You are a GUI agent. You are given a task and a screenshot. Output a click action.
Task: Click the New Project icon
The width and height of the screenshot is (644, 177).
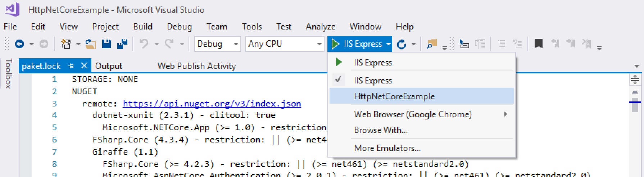point(66,44)
